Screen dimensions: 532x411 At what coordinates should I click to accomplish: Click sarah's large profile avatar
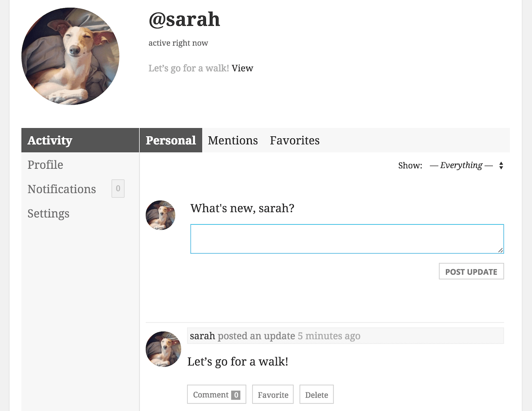pos(70,56)
